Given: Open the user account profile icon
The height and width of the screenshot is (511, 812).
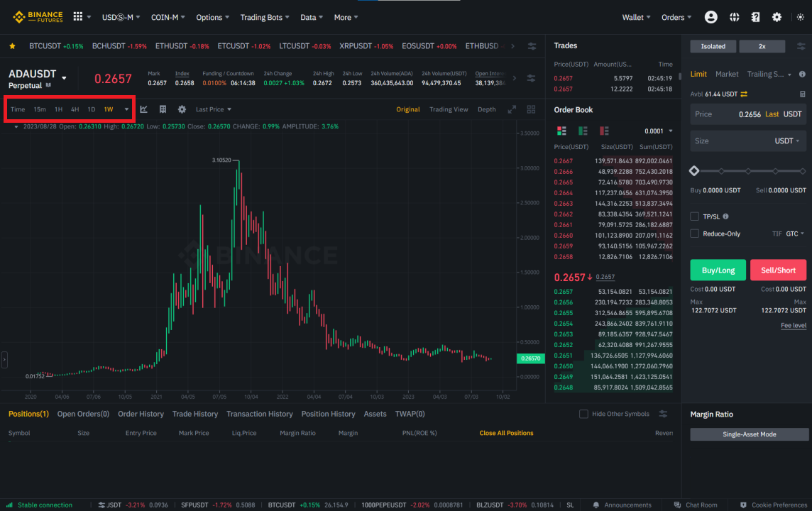Looking at the screenshot, I should pyautogui.click(x=711, y=17).
